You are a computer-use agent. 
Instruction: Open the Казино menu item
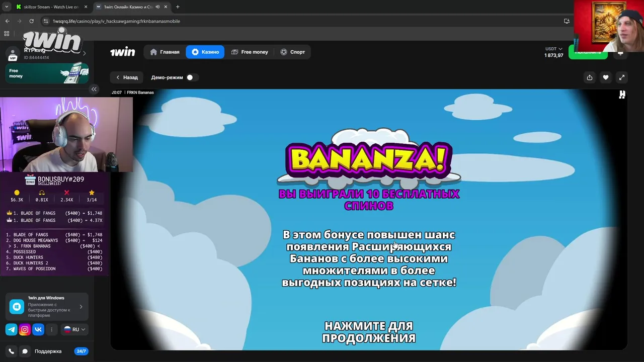(x=205, y=52)
